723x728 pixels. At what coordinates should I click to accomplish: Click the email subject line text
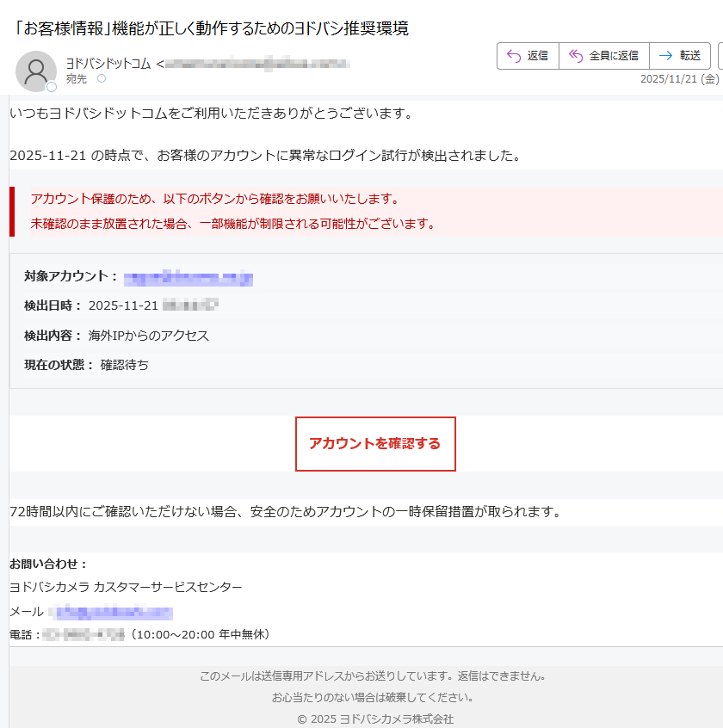(x=212, y=28)
